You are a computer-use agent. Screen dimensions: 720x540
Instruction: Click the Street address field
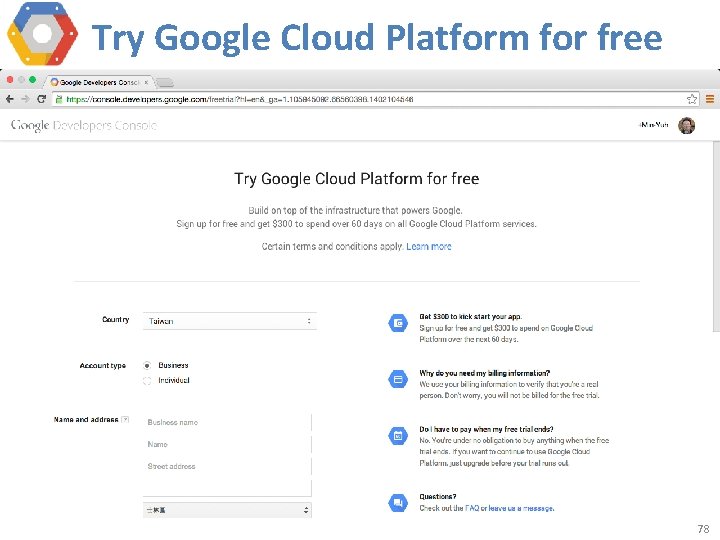pyautogui.click(x=227, y=467)
